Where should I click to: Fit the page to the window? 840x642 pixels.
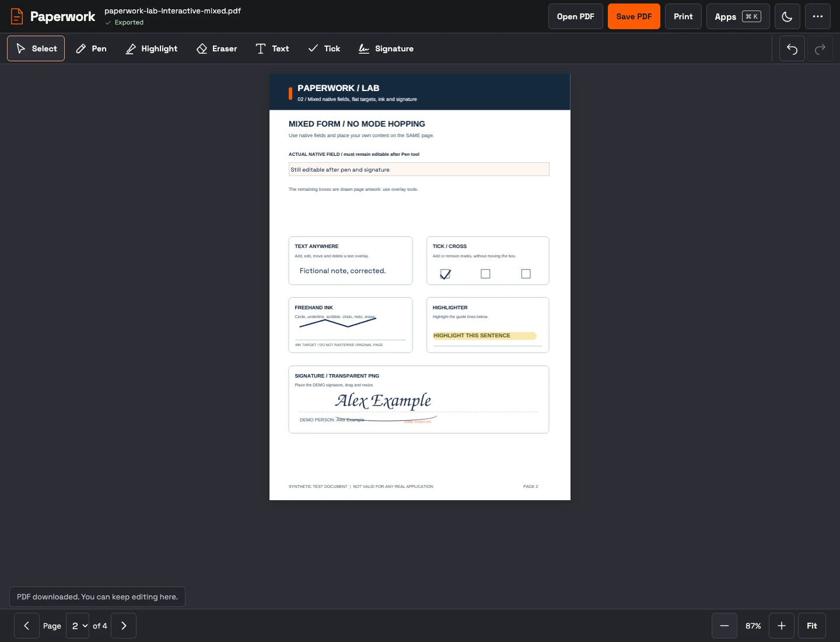[x=812, y=626]
